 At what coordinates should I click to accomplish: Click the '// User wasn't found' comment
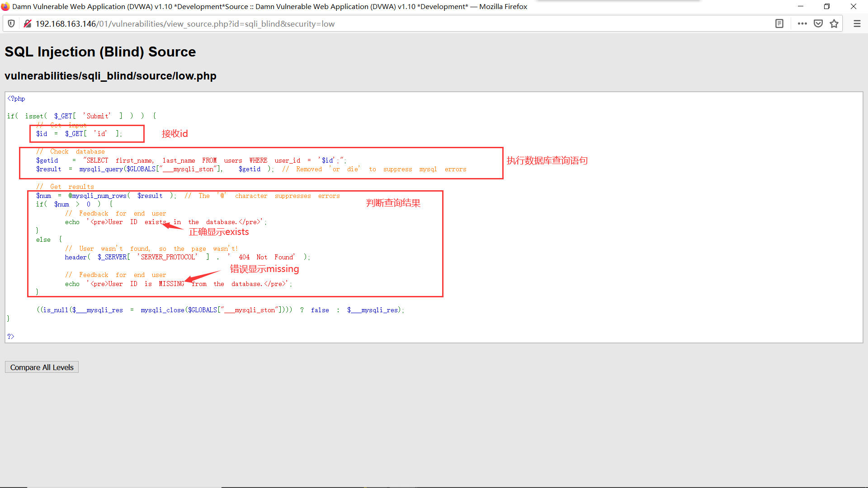pyautogui.click(x=151, y=249)
